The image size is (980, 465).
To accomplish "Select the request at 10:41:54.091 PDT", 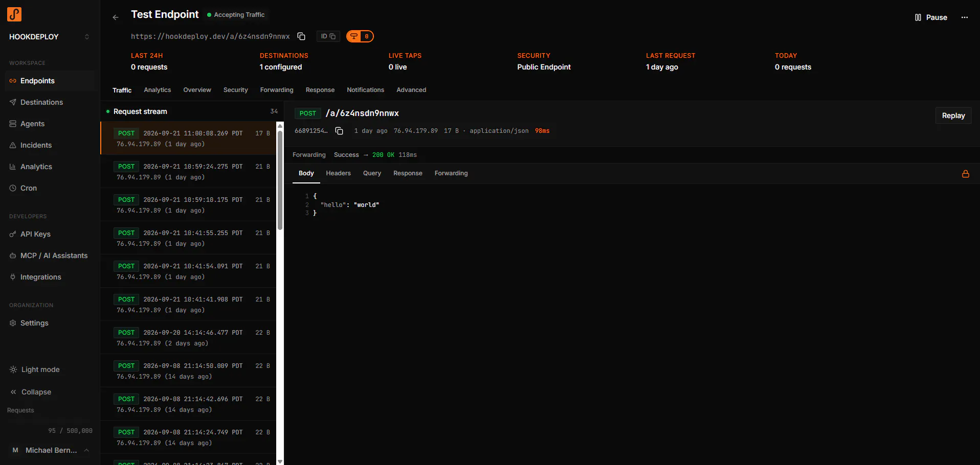I will [x=189, y=271].
